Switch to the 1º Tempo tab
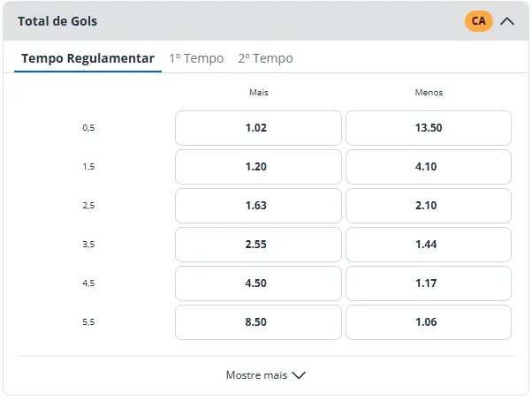The width and height of the screenshot is (532, 400). pyautogui.click(x=196, y=58)
